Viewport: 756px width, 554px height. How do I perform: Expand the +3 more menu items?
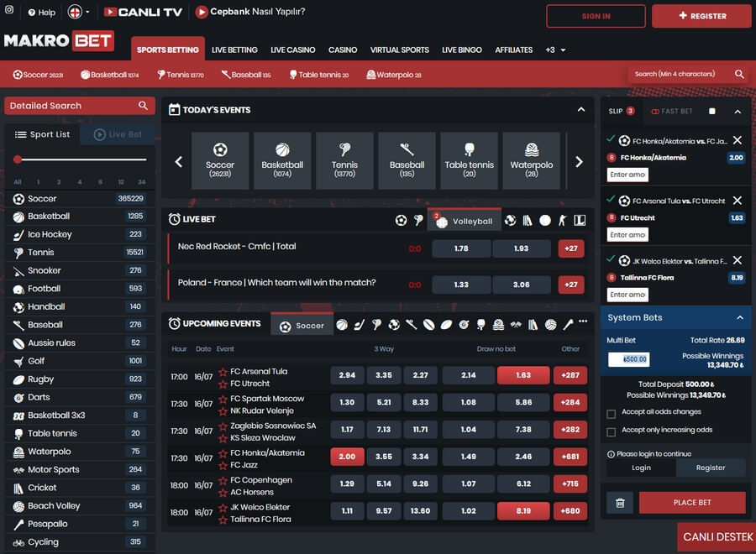[x=555, y=50]
